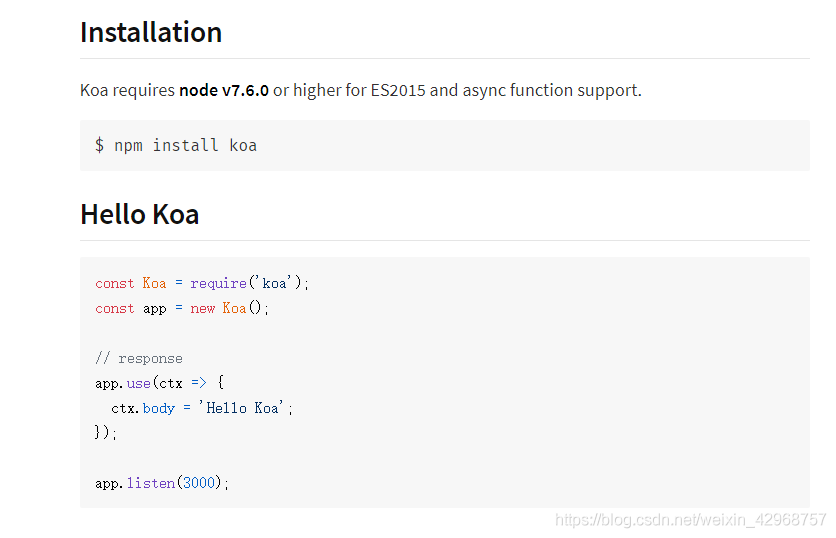This screenshot has height=538, width=836.
Task: Click the purple use method name
Action: click(x=139, y=383)
